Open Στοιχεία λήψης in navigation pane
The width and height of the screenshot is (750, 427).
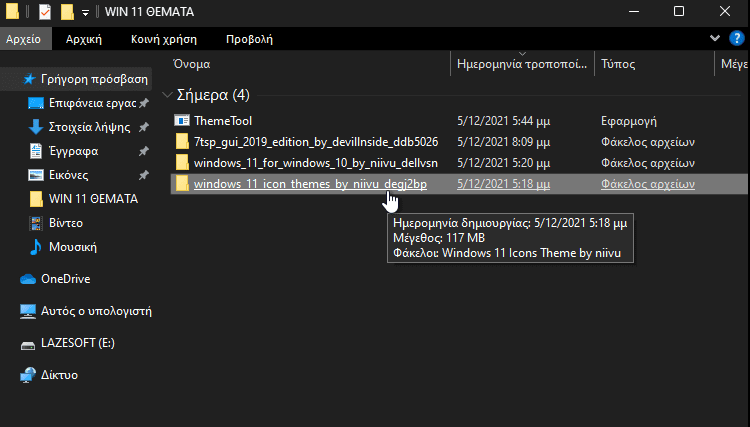click(x=89, y=127)
